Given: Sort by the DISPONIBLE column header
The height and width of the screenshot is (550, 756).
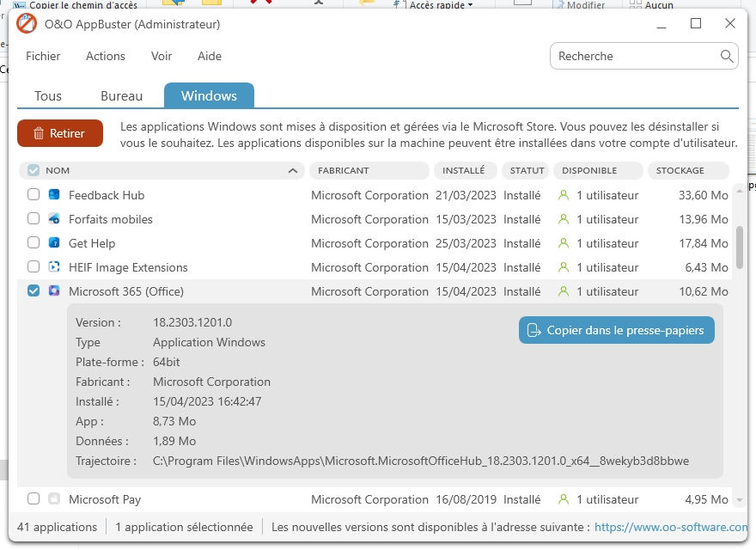Looking at the screenshot, I should pos(598,170).
